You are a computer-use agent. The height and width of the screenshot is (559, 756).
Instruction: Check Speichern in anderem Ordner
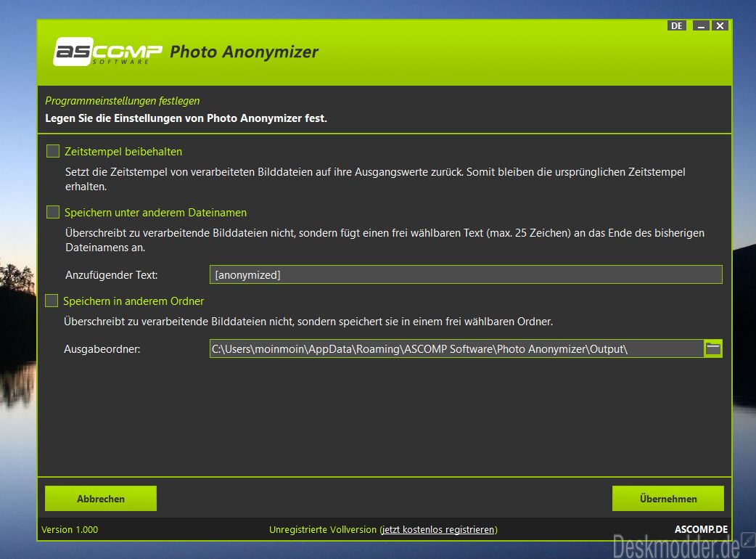[52, 301]
